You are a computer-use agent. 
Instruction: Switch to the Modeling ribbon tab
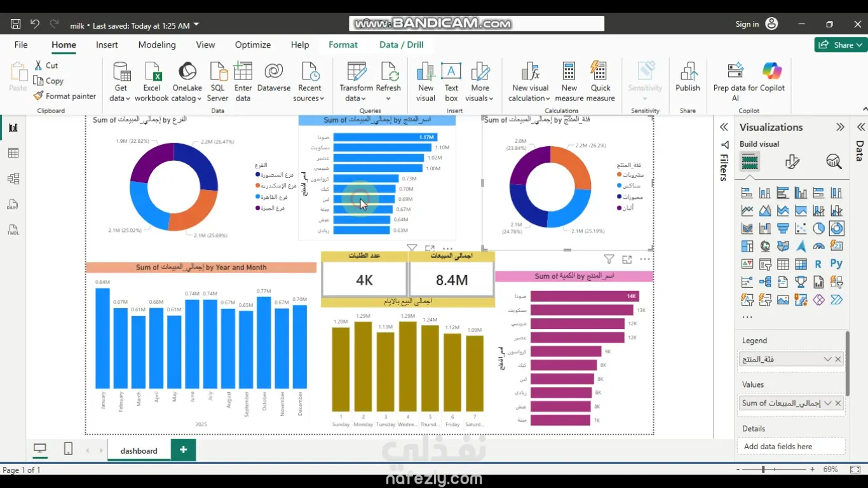[x=157, y=45]
